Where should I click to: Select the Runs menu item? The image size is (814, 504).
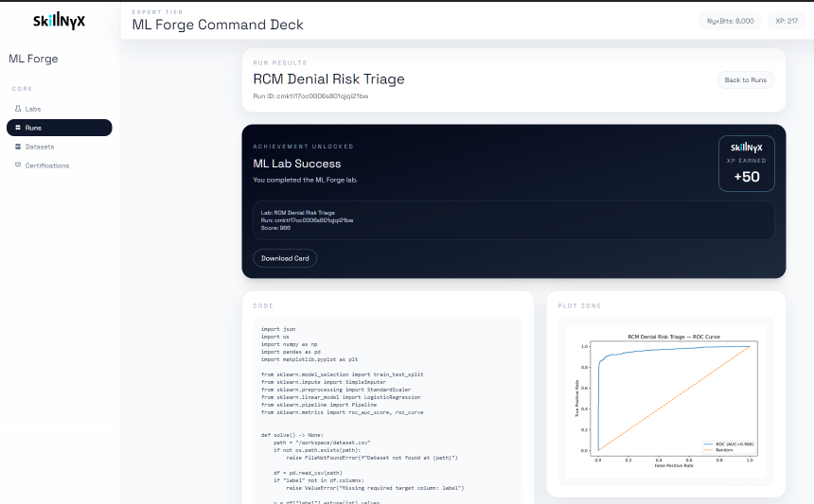point(60,128)
